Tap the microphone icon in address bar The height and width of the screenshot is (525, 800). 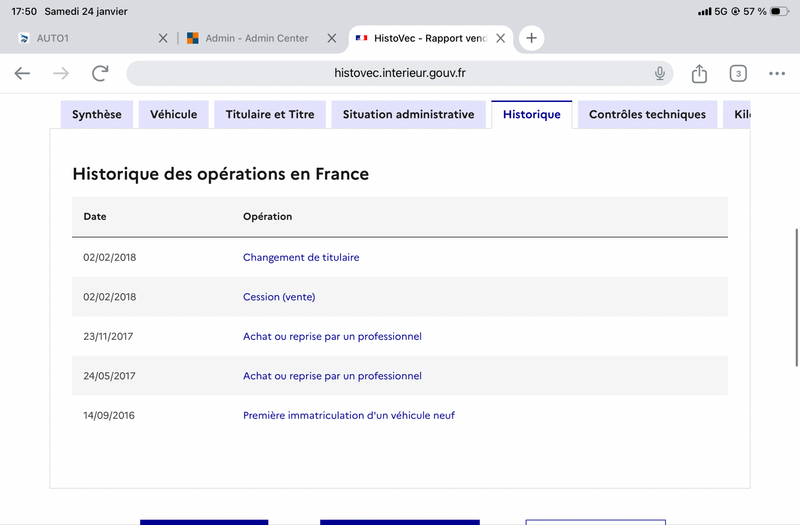660,73
